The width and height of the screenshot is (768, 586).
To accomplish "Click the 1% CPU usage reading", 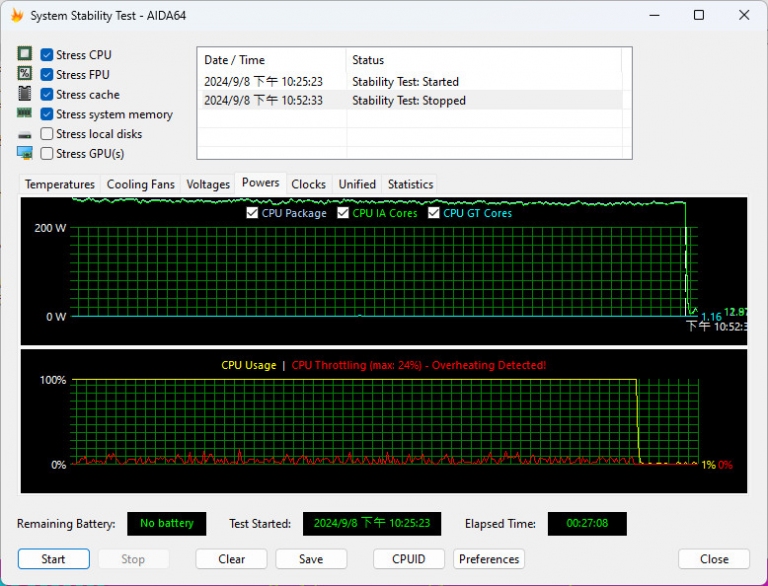I will point(708,464).
